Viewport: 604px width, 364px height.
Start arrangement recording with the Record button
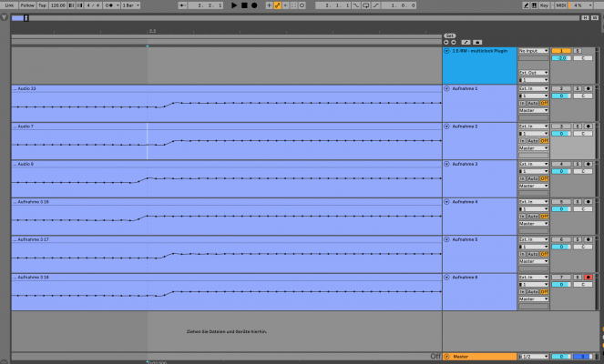(x=254, y=5)
